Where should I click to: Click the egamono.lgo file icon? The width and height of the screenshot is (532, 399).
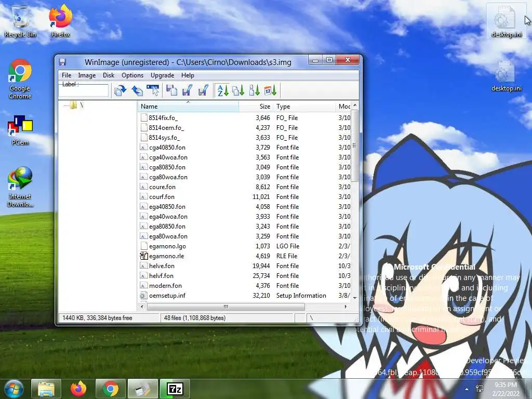click(144, 246)
